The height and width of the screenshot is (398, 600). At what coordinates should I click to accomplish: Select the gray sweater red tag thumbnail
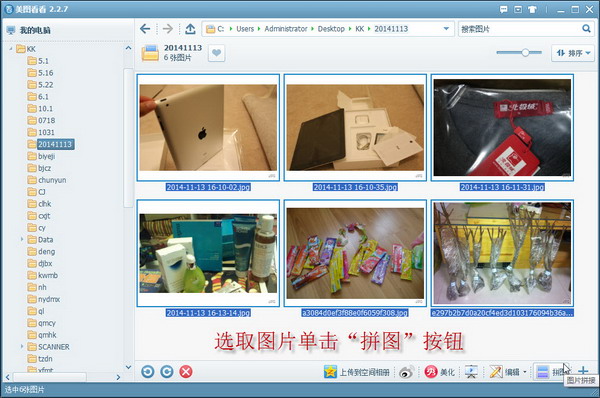click(502, 127)
